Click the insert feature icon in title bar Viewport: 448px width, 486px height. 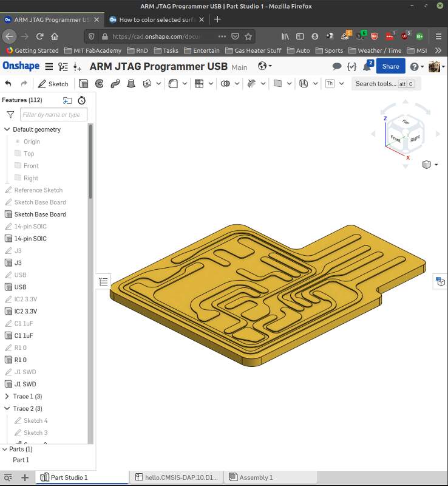click(x=77, y=67)
